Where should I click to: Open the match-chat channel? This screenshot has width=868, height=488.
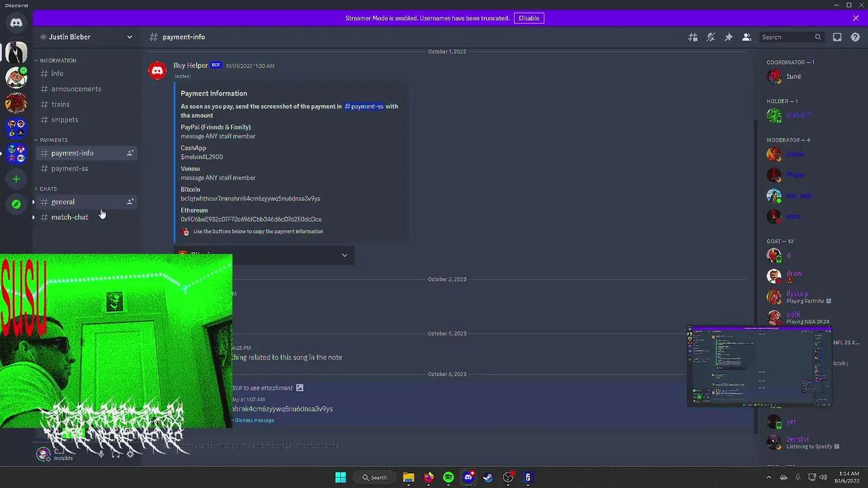click(x=69, y=217)
